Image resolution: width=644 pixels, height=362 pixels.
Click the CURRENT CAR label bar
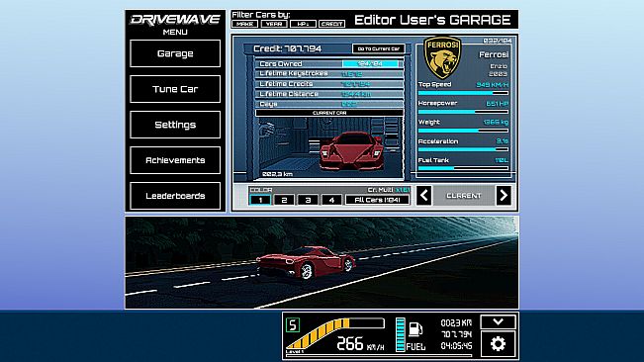click(329, 113)
